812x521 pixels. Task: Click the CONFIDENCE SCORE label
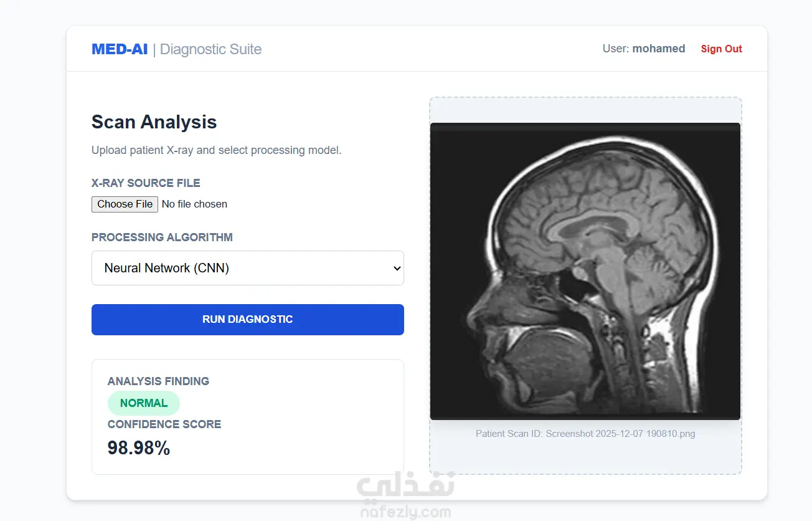[164, 424]
